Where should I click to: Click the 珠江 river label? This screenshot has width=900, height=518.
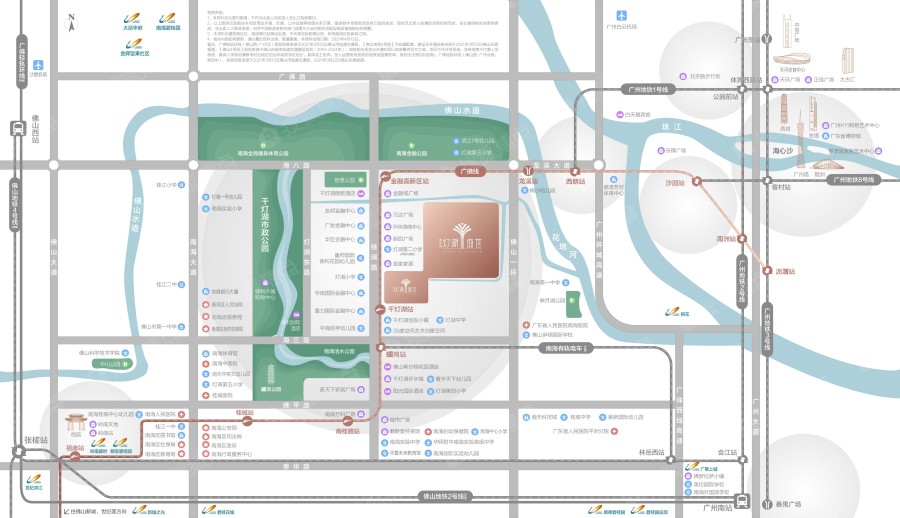(x=671, y=126)
